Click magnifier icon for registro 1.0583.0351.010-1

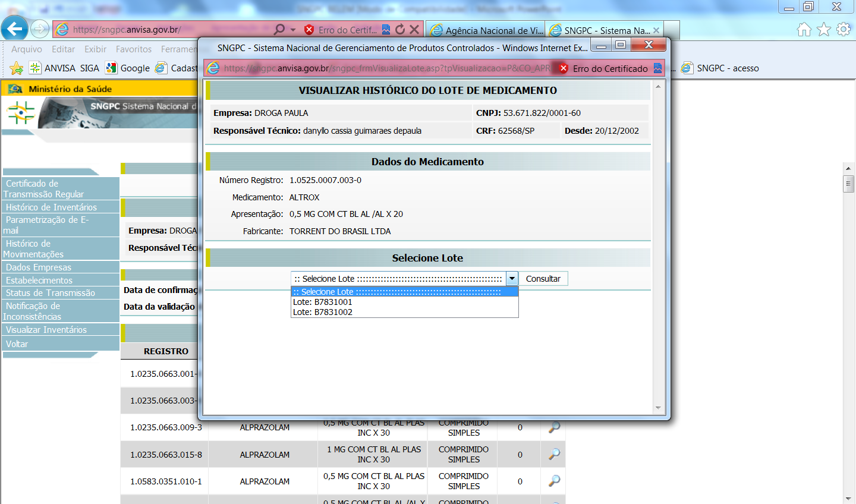[554, 481]
